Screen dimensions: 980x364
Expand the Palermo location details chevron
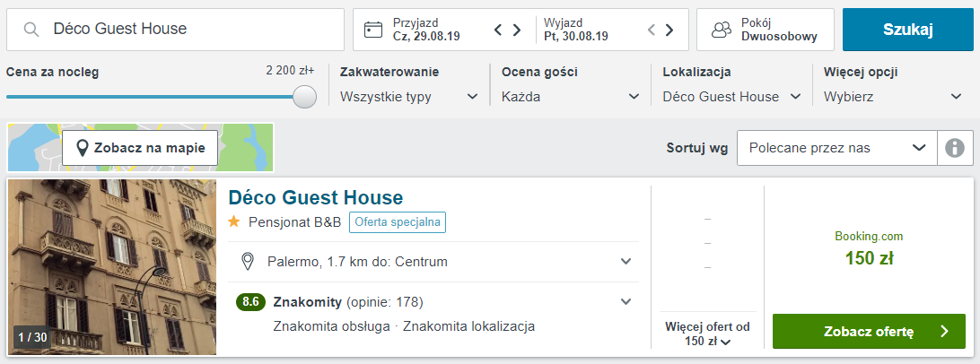(x=626, y=261)
